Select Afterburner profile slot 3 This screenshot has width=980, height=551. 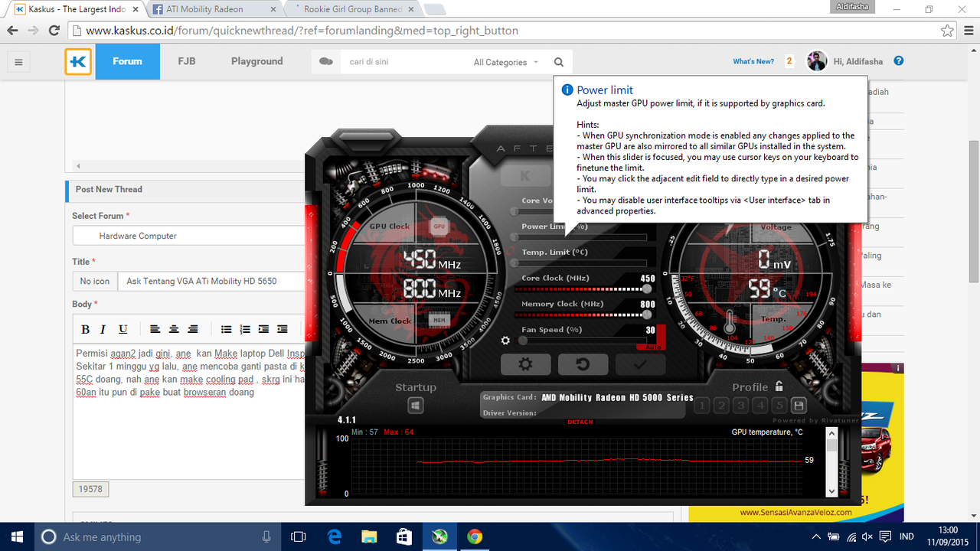click(740, 406)
